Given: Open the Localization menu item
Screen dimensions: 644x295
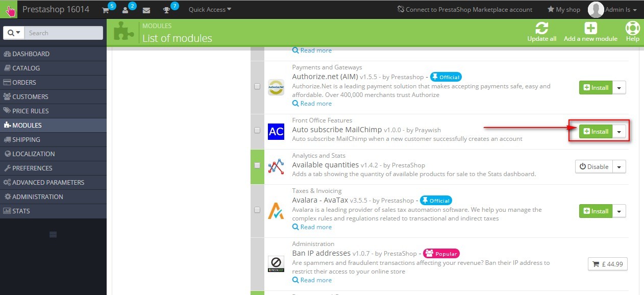Looking at the screenshot, I should [53, 154].
